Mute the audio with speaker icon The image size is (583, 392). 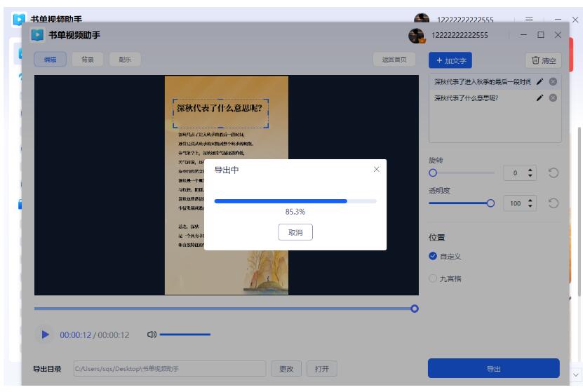tap(152, 334)
